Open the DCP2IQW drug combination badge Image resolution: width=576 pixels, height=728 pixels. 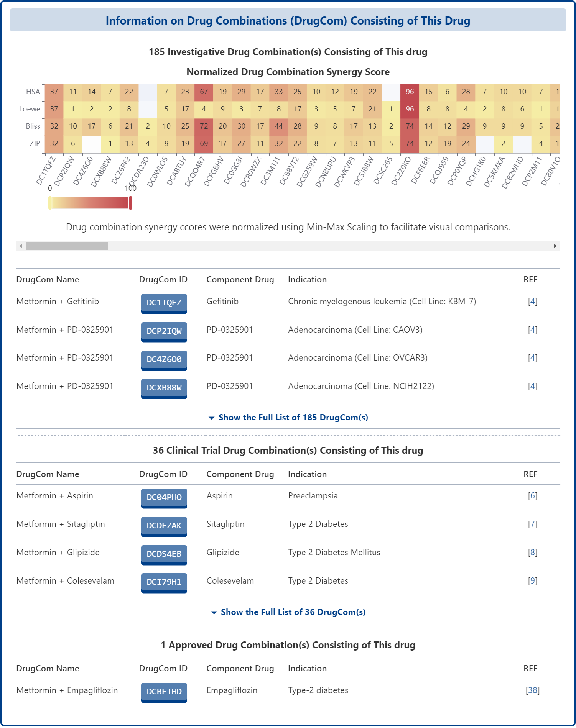164,331
